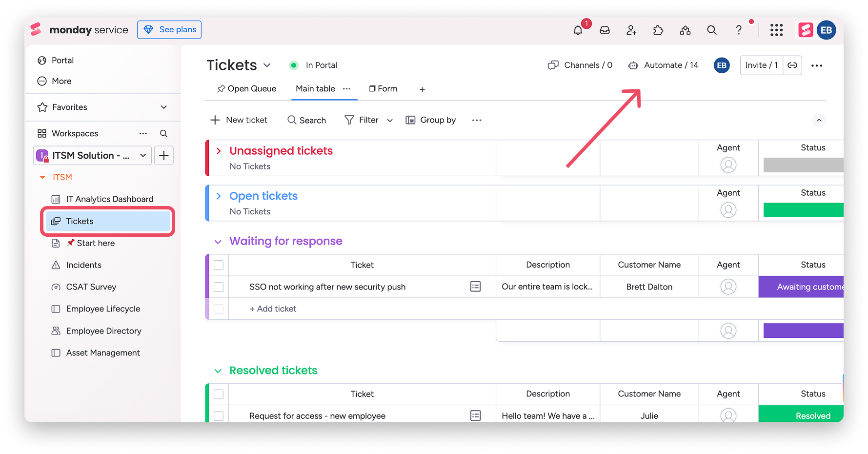
Task: Click See plans button
Action: 169,30
